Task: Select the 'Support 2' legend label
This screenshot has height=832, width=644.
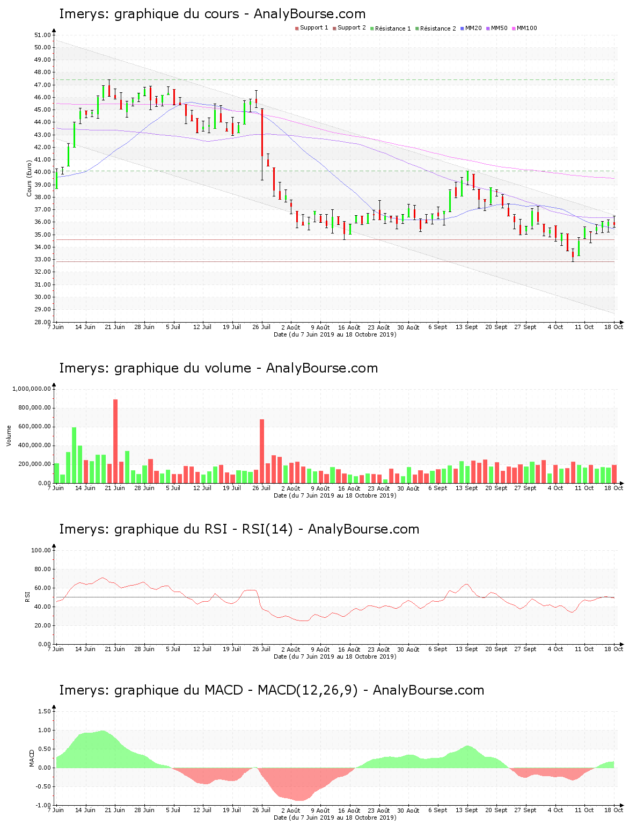Action: (352, 28)
